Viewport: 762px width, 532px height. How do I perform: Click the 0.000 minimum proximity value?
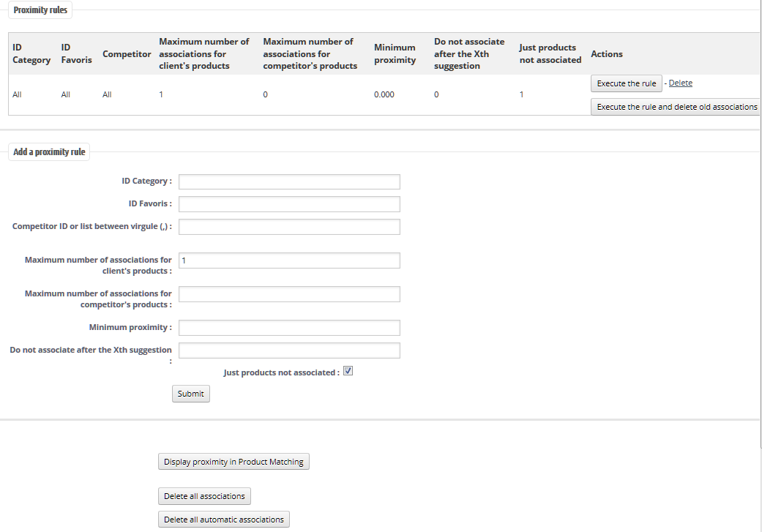click(x=384, y=94)
